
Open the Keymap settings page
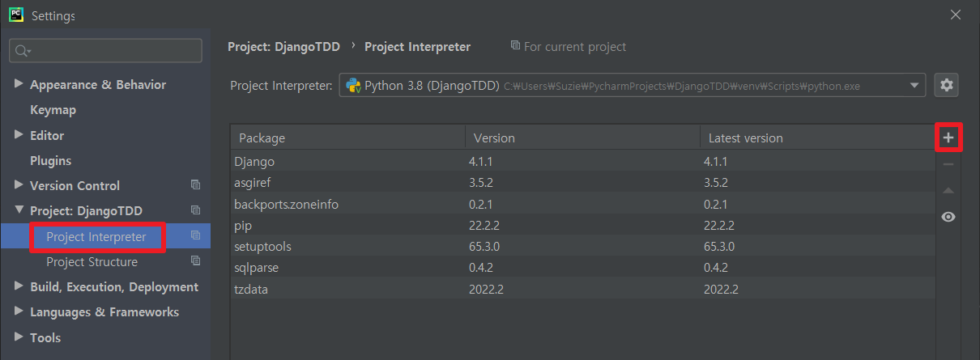click(x=53, y=109)
